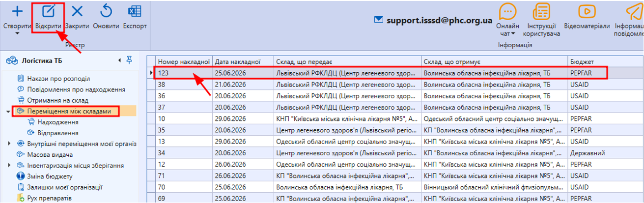Select invoice row number 36

(396, 95)
